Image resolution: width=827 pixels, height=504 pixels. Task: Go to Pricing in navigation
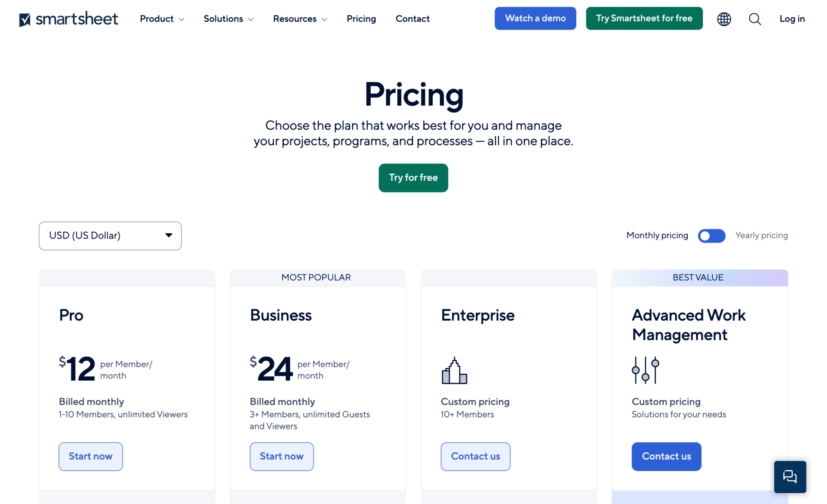coord(361,19)
